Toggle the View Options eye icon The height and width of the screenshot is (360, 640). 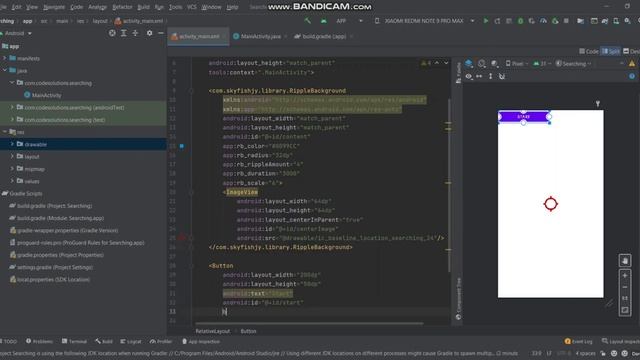[469, 76]
